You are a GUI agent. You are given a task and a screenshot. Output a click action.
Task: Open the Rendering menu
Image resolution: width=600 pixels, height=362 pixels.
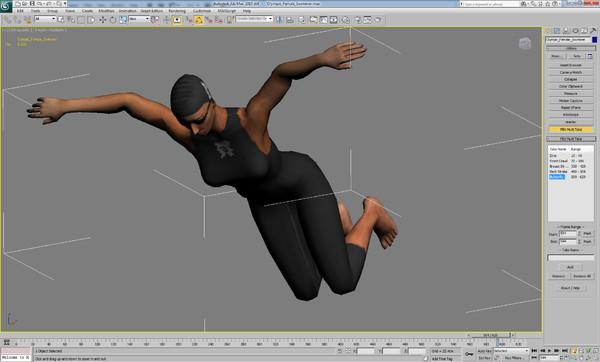coord(177,11)
